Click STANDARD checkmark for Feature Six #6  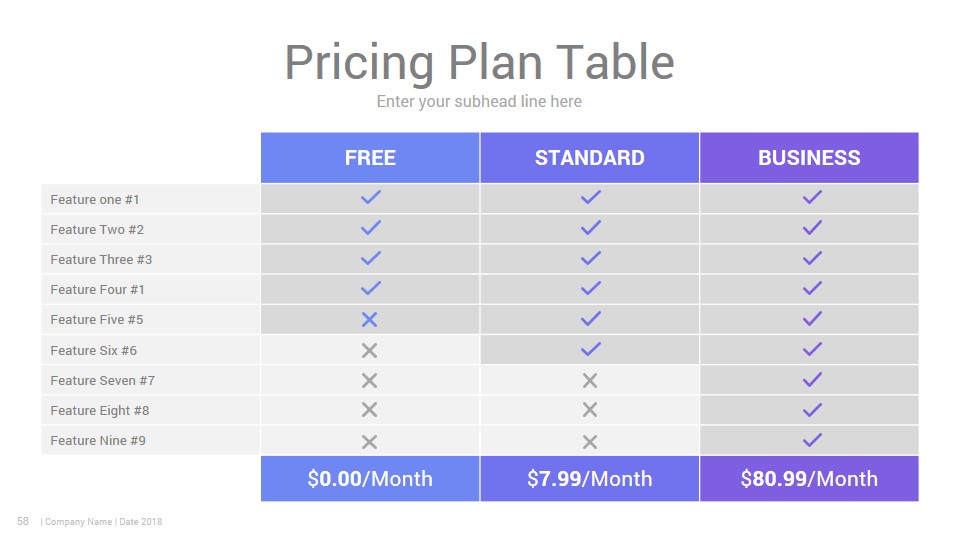[590, 350]
